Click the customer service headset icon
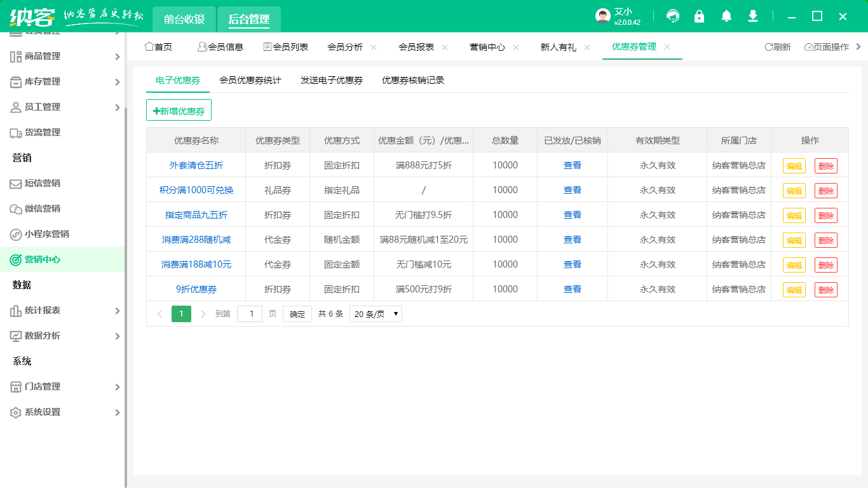This screenshot has height=488, width=868. pos(672,17)
